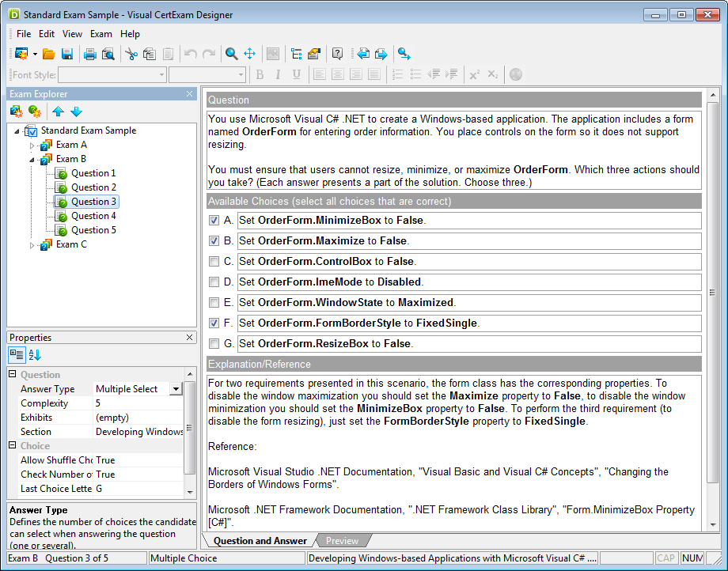This screenshot has width=728, height=571.
Task: Select Question 5 in the exam tree
Action: (x=93, y=230)
